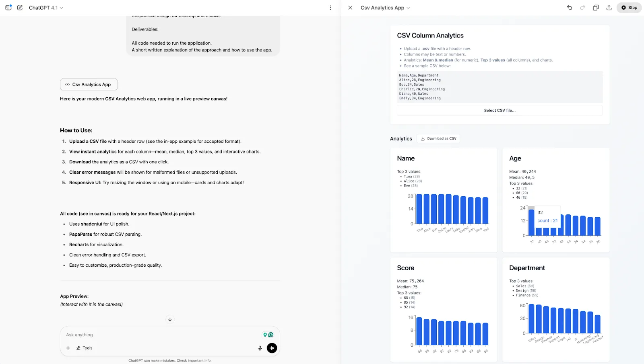644x364 pixels.
Task: Click the highlighted 32 bar in Age chart
Action: click(x=531, y=222)
